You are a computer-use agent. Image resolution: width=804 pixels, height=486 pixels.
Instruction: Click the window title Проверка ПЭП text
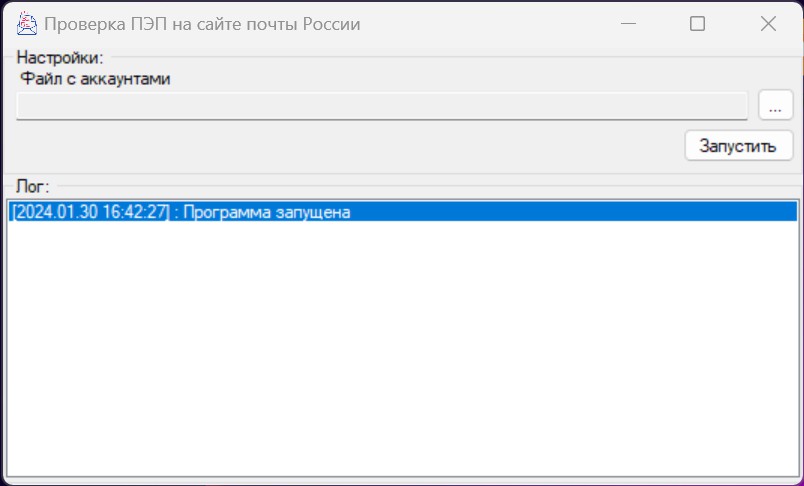pos(110,24)
